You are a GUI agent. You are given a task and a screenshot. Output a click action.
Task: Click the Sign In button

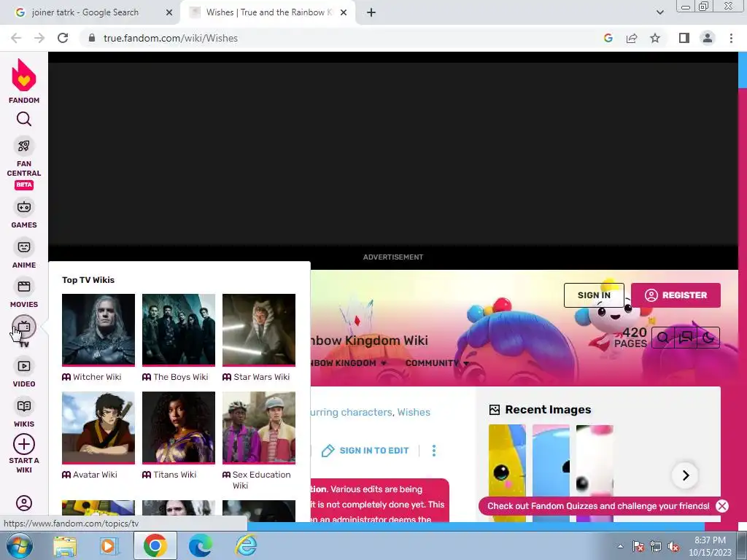coord(594,295)
